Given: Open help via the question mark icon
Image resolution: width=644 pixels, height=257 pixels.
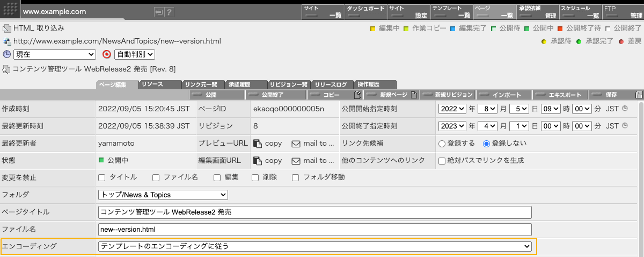Looking at the screenshot, I should [x=169, y=12].
